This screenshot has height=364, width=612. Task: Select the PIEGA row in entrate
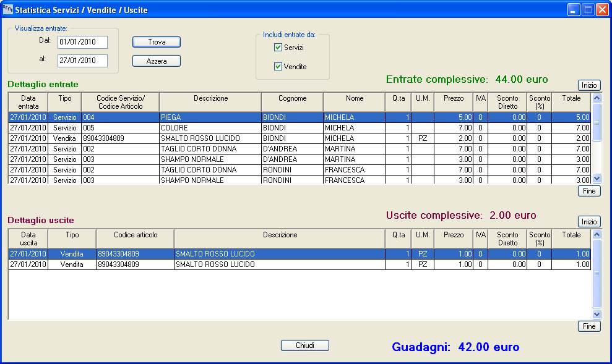pos(300,117)
